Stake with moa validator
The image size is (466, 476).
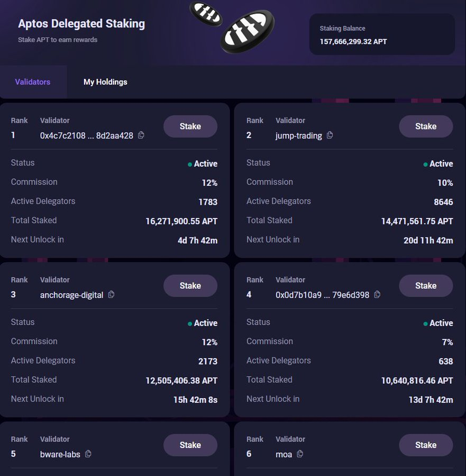point(426,445)
